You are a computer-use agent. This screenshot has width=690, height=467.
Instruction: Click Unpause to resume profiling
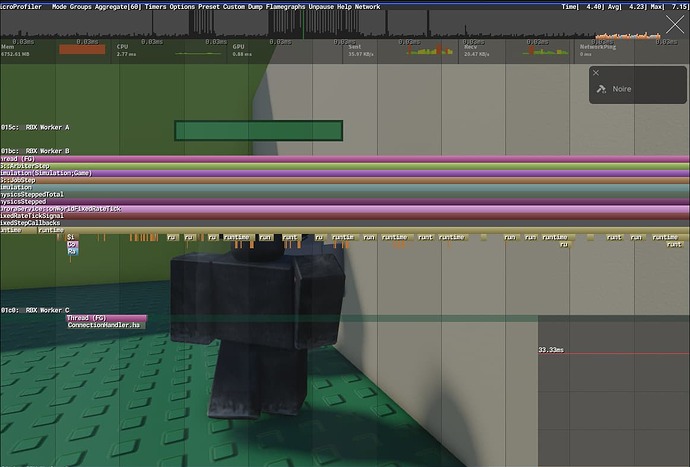321,7
